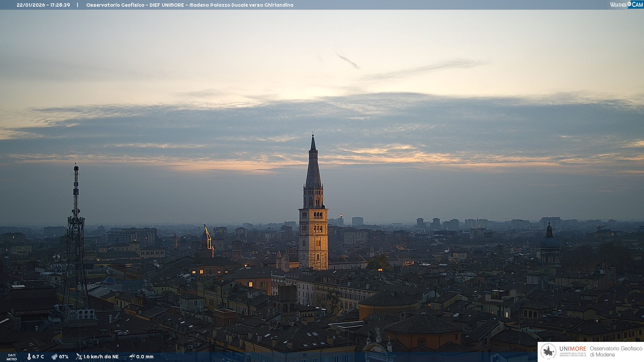Click the UNIMORE red and grey wordmark

click(573, 349)
